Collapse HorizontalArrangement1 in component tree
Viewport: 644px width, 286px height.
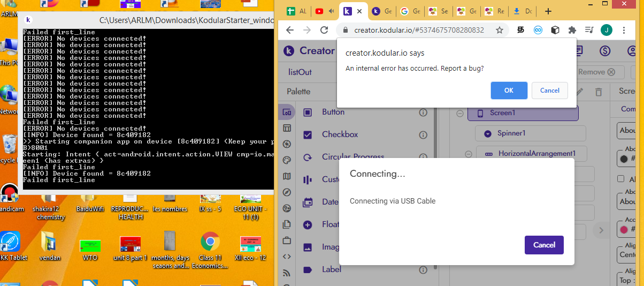(x=469, y=154)
